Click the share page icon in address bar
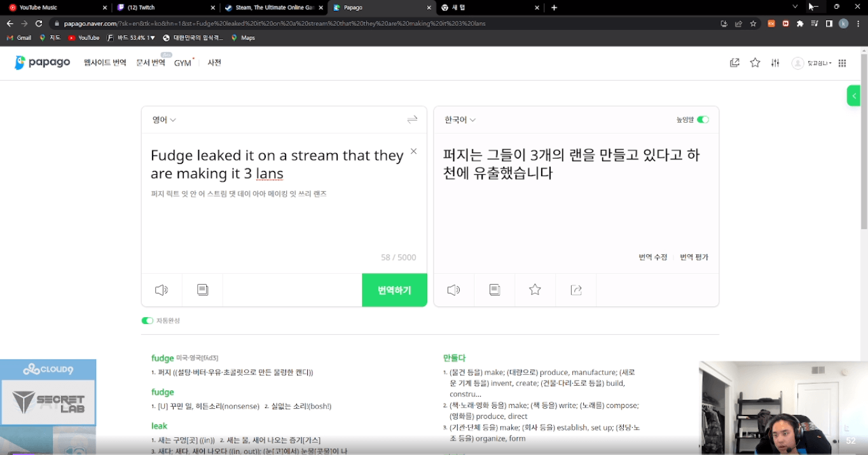Viewport: 868px width, 455px height. click(x=738, y=24)
